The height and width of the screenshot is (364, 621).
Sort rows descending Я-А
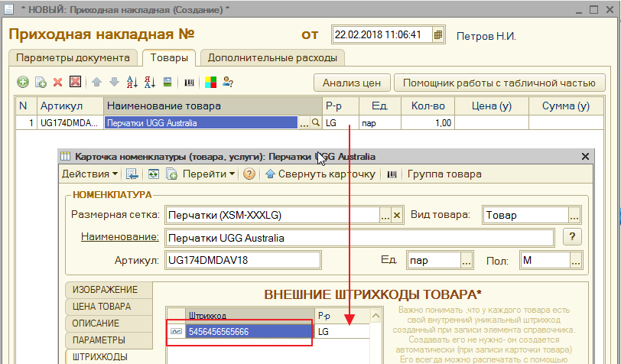pyautogui.click(x=150, y=83)
